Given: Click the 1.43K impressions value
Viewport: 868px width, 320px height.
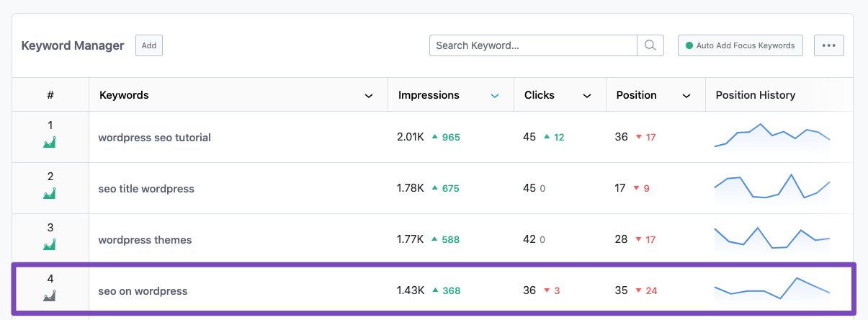Looking at the screenshot, I should [411, 290].
